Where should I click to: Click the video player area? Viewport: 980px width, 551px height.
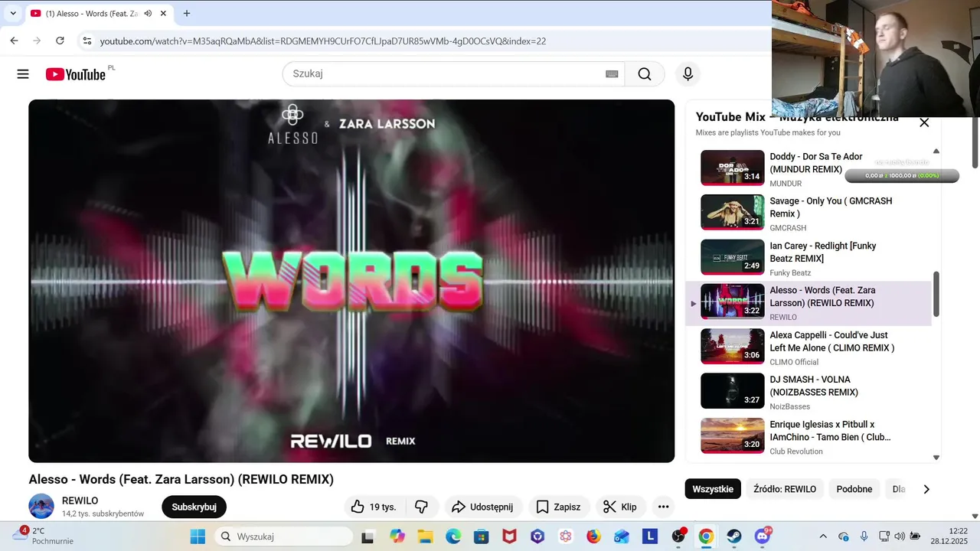click(x=351, y=281)
